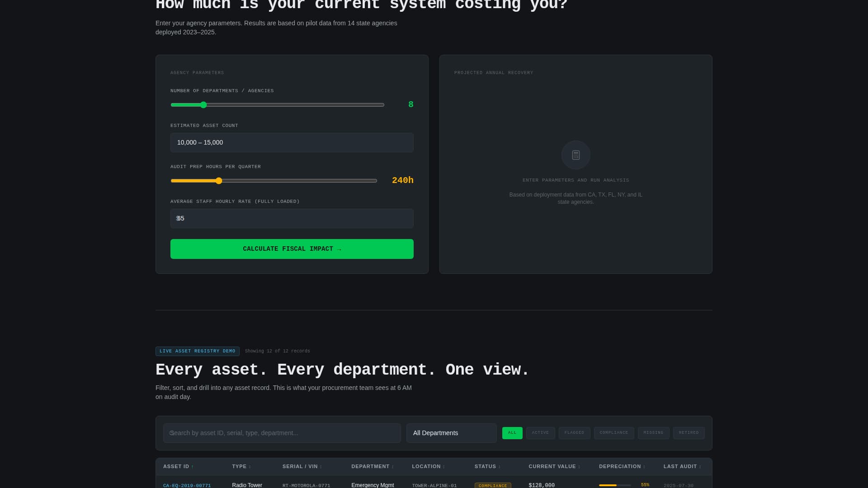The image size is (868, 488).
Task: Open the All Departments dropdown
Action: click(451, 433)
